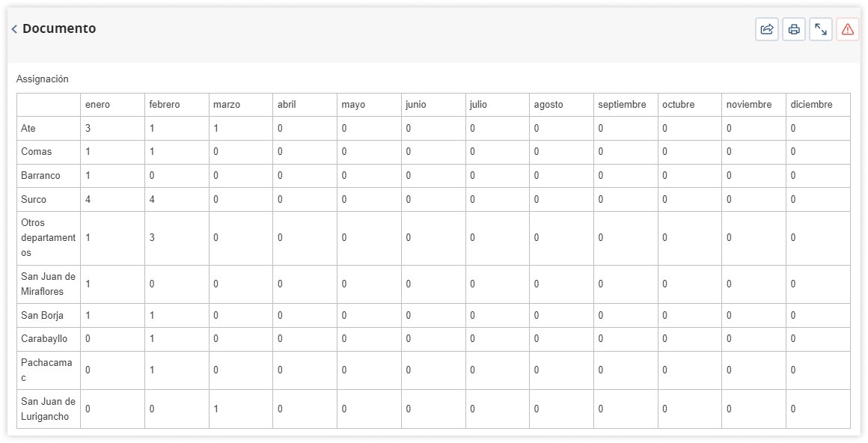The width and height of the screenshot is (868, 443).
Task: Click the diciembre column header
Action: click(811, 105)
